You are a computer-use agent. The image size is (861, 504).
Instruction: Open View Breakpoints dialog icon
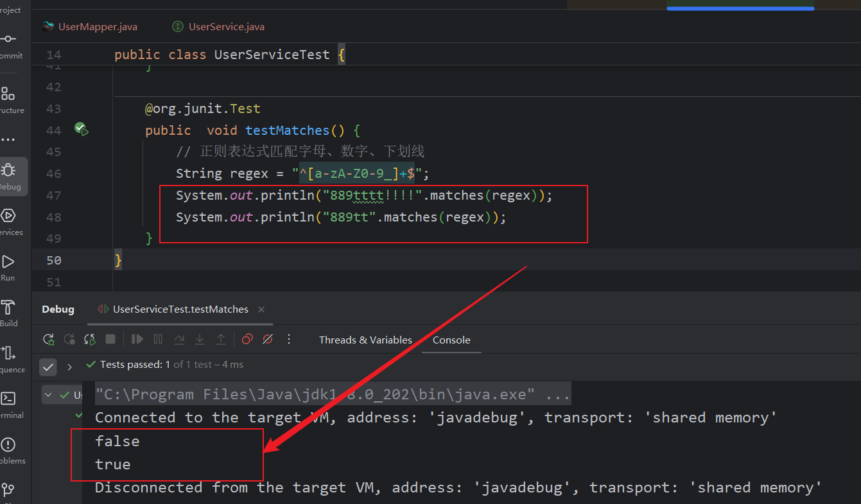point(247,340)
